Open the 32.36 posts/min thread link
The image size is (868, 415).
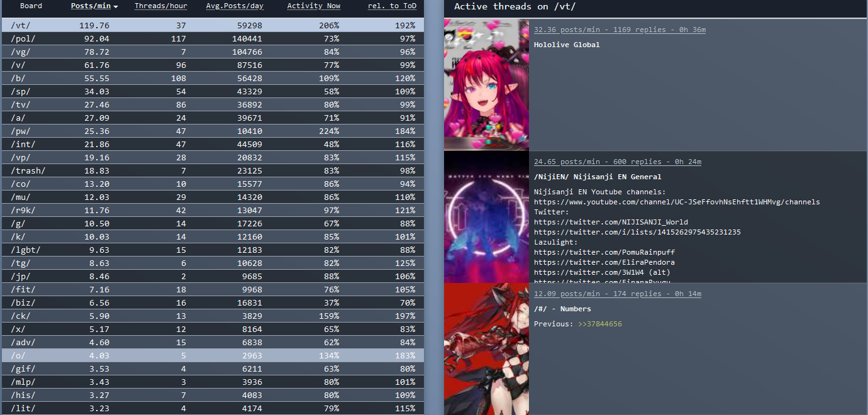[620, 30]
